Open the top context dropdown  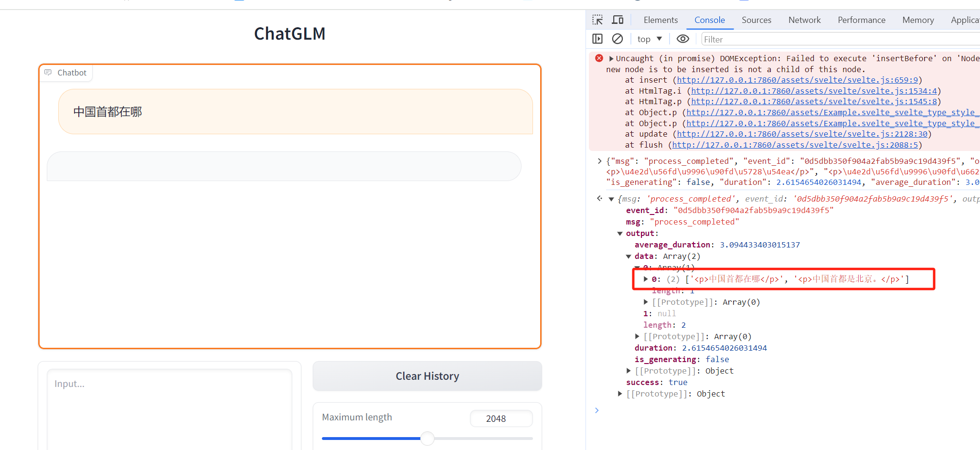click(650, 39)
